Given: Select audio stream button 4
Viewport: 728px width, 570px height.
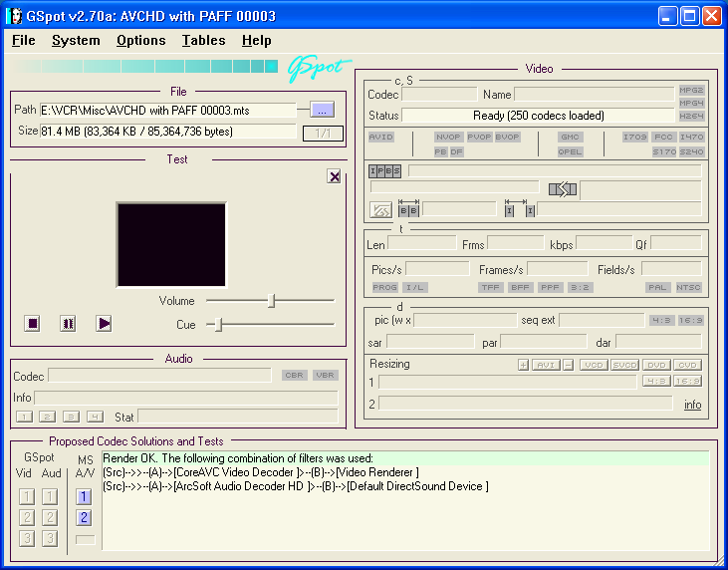Looking at the screenshot, I should [x=95, y=418].
